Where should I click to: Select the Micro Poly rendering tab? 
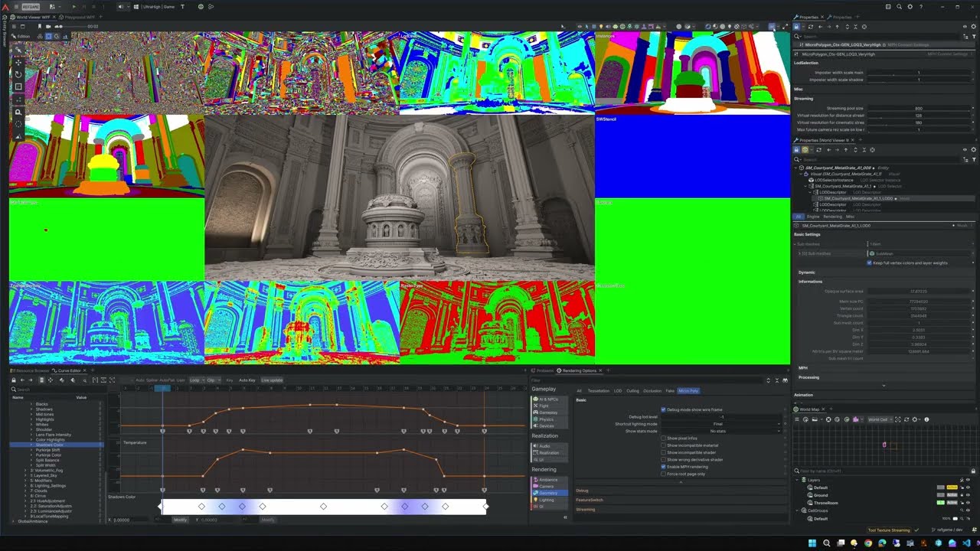tap(688, 391)
